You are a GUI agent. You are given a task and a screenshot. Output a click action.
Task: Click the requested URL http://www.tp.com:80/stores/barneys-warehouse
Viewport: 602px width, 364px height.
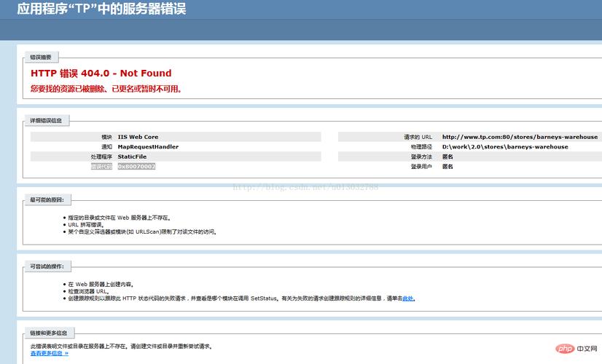[x=520, y=137]
